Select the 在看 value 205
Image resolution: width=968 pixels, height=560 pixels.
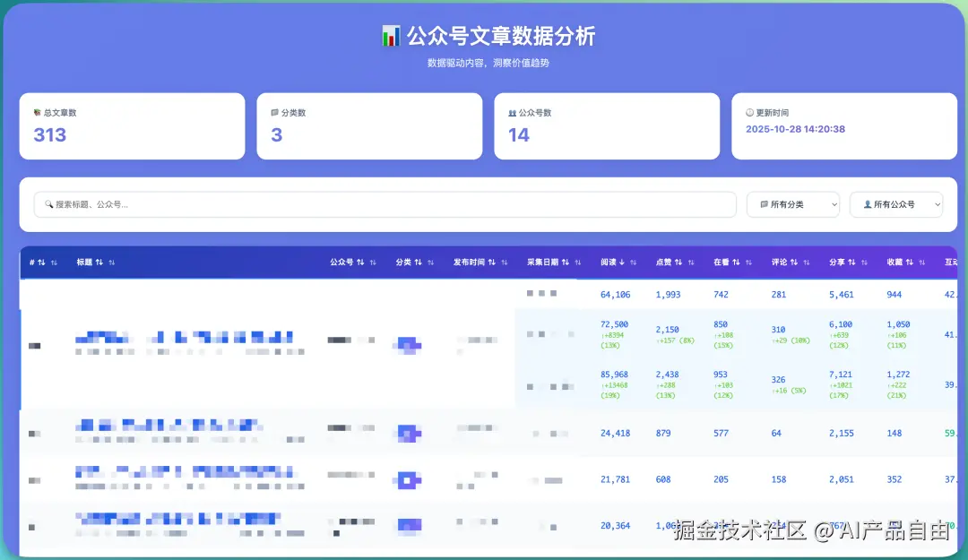721,479
